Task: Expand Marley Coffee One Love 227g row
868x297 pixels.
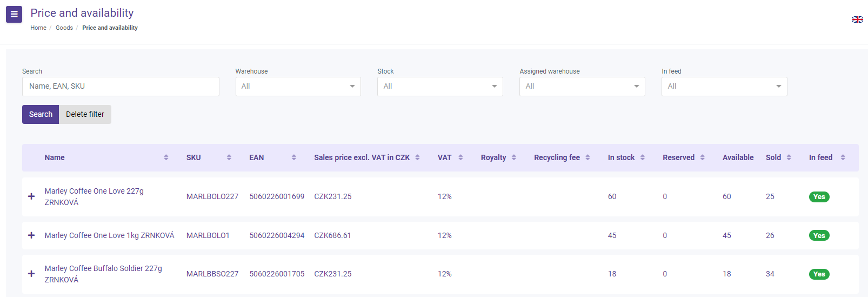Action: pyautogui.click(x=31, y=196)
